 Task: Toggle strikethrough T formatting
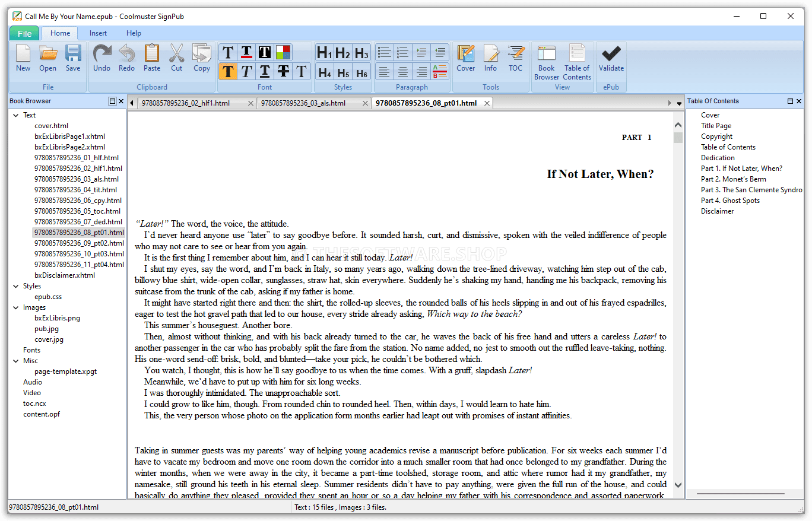pos(283,71)
